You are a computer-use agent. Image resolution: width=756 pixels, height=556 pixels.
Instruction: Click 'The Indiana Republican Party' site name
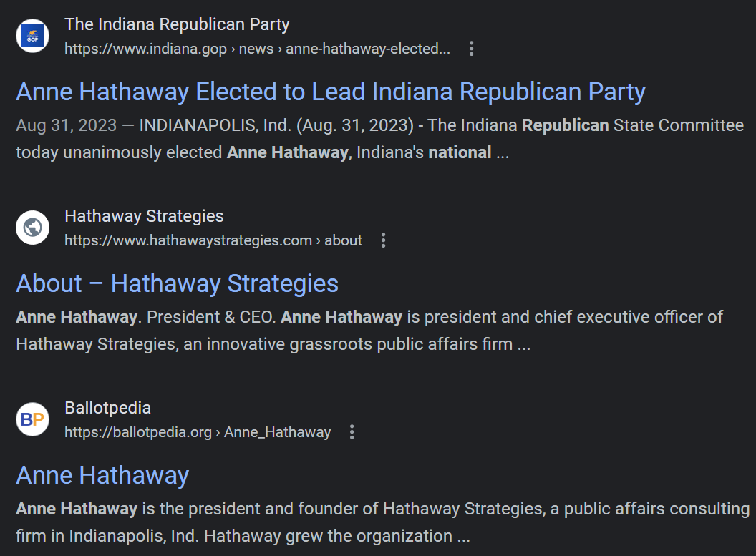click(177, 24)
